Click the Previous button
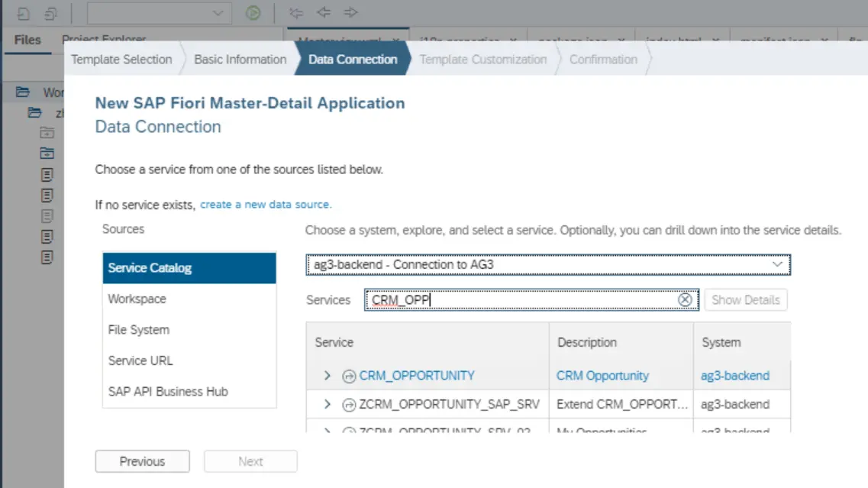 pyautogui.click(x=142, y=461)
